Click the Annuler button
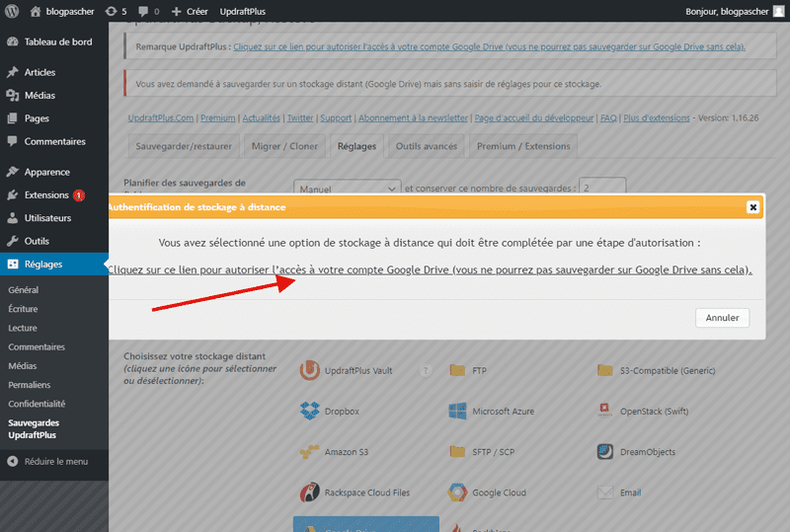This screenshot has height=532, width=790. point(723,318)
